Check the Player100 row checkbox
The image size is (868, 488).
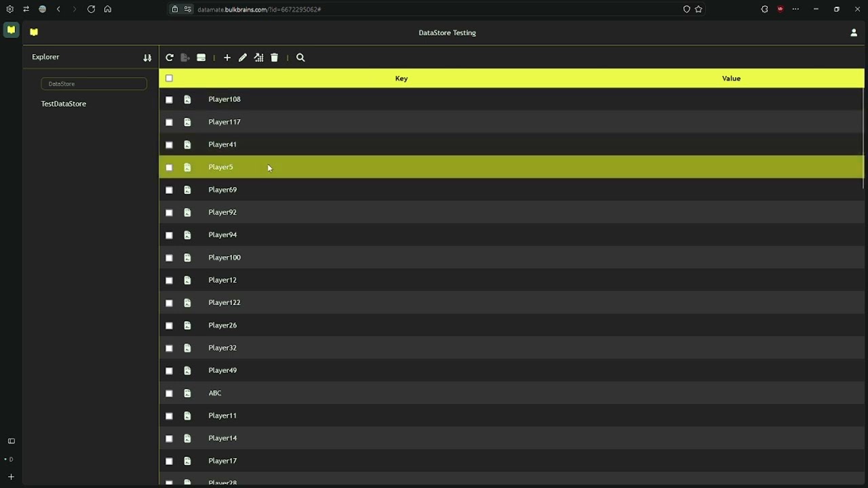tap(169, 258)
